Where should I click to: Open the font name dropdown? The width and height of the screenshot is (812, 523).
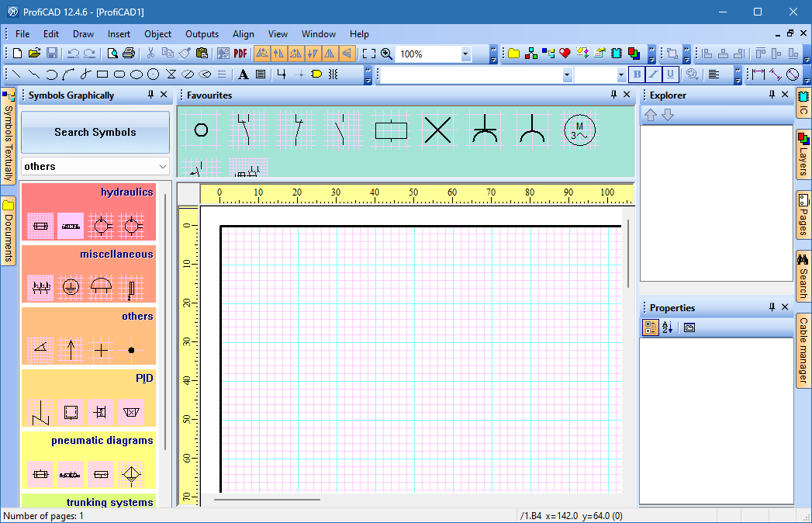click(x=567, y=74)
